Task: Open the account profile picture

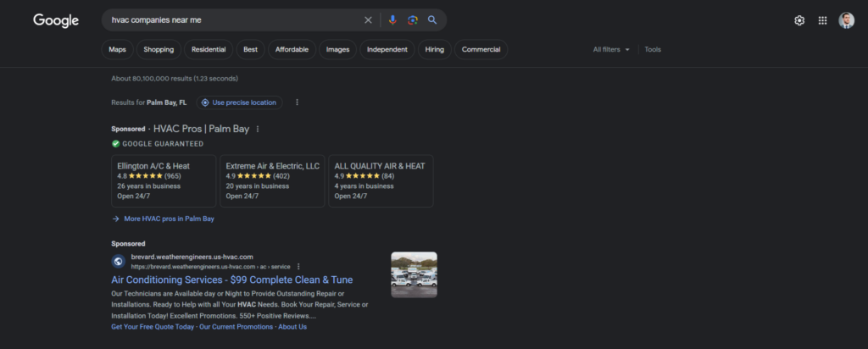Action: click(x=846, y=20)
